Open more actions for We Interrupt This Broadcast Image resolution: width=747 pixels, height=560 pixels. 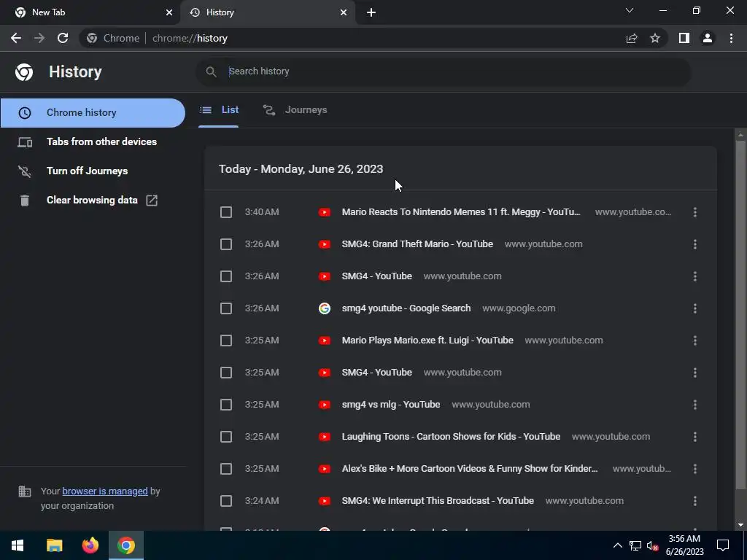click(x=695, y=501)
